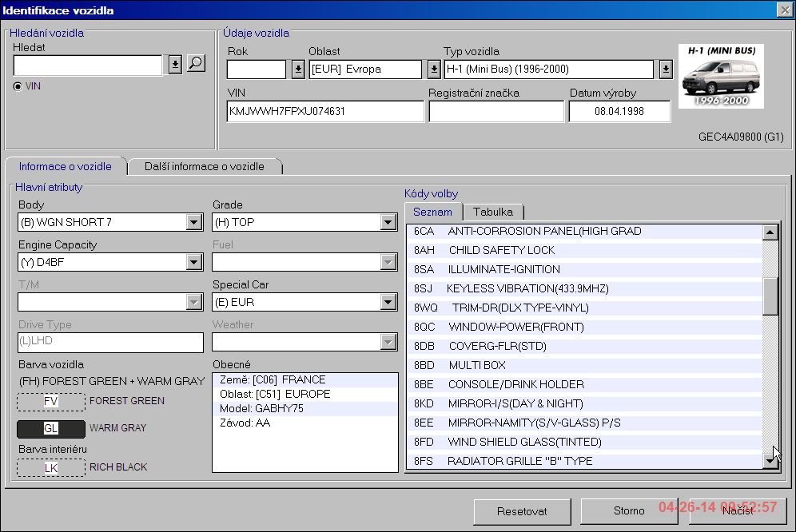Click the magnifier search icon
This screenshot has width=796, height=532.
click(x=196, y=63)
